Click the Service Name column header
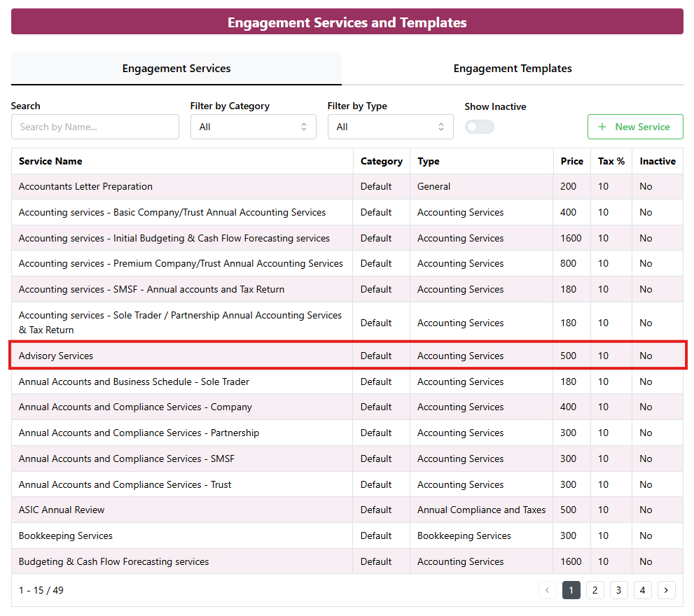 (x=50, y=161)
